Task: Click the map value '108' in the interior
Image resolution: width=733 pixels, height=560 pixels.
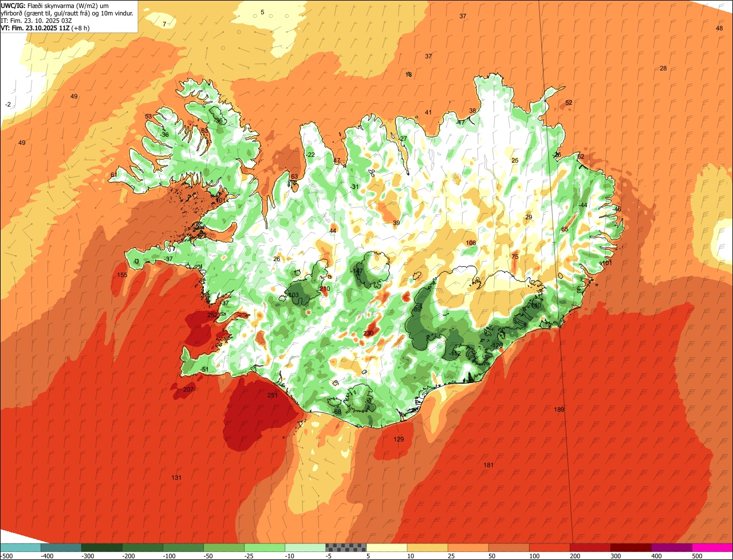Action: tap(471, 243)
